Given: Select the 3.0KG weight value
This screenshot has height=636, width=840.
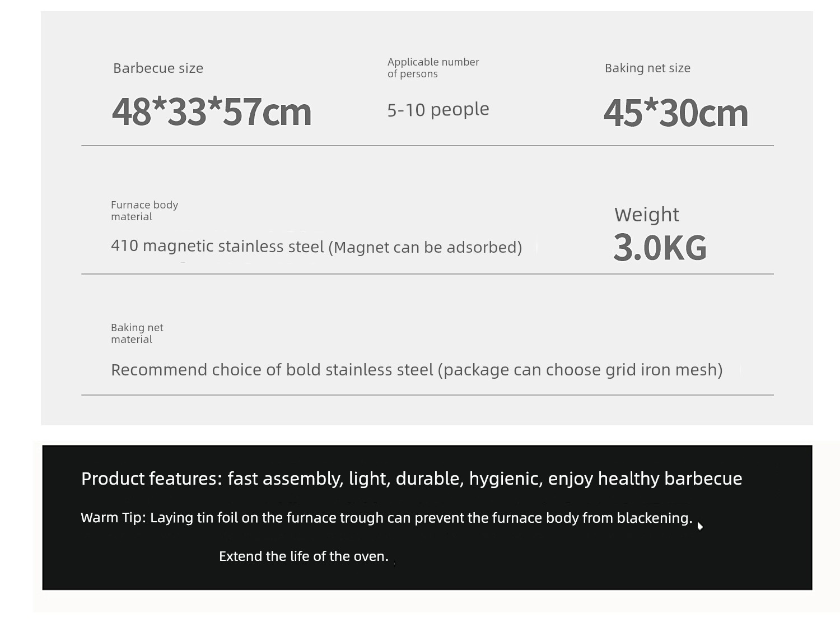Looking at the screenshot, I should [660, 248].
